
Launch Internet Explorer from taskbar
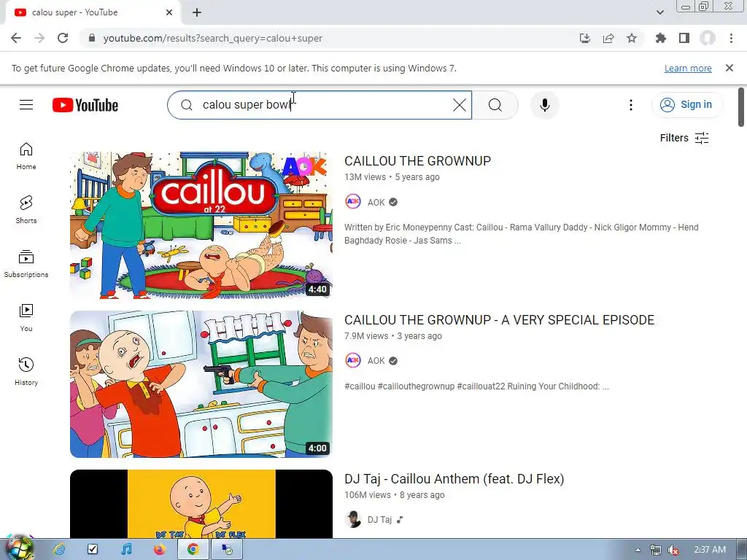(x=59, y=550)
